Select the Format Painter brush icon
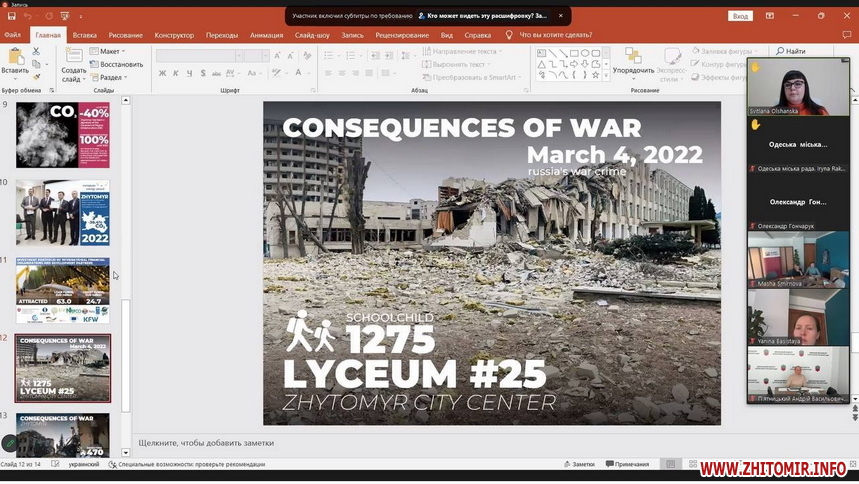 37,76
